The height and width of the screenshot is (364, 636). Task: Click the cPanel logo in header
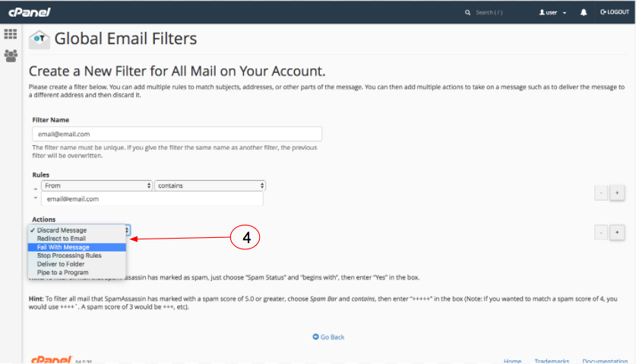tap(29, 12)
